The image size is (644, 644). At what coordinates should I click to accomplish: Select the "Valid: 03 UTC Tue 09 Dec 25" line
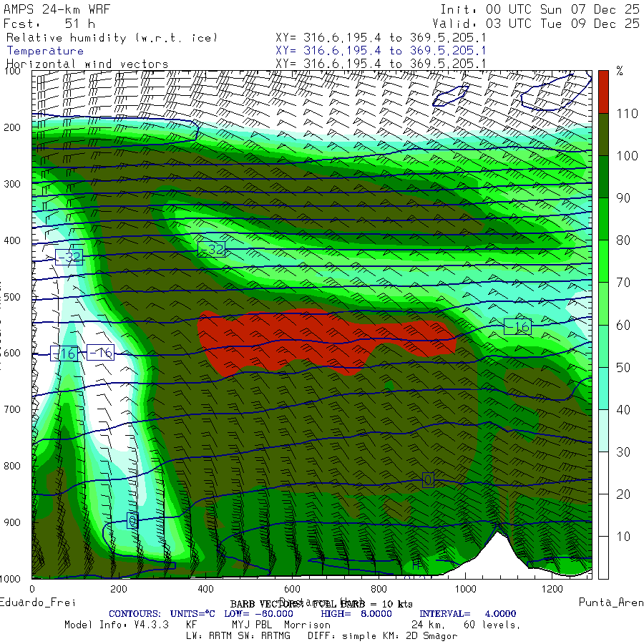[536, 24]
